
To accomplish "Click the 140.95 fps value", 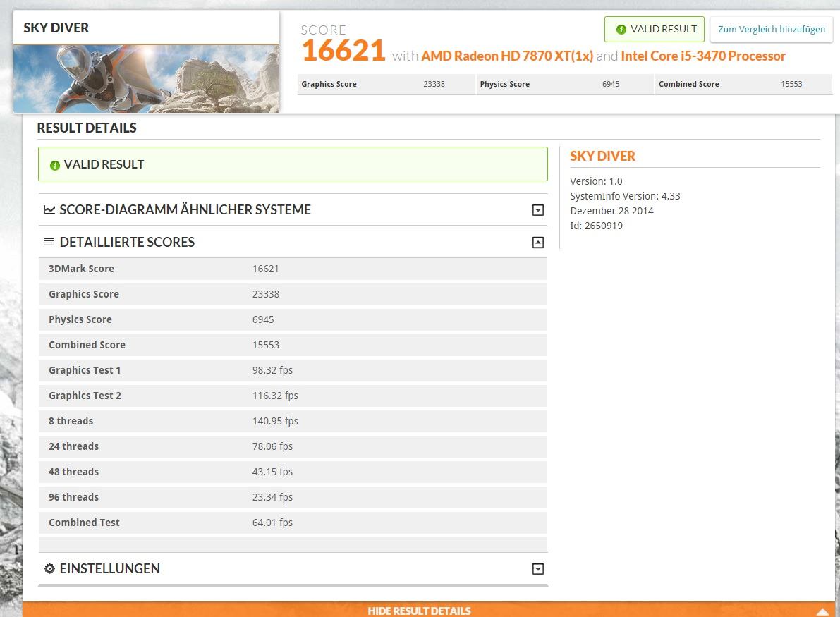I will point(275,421).
